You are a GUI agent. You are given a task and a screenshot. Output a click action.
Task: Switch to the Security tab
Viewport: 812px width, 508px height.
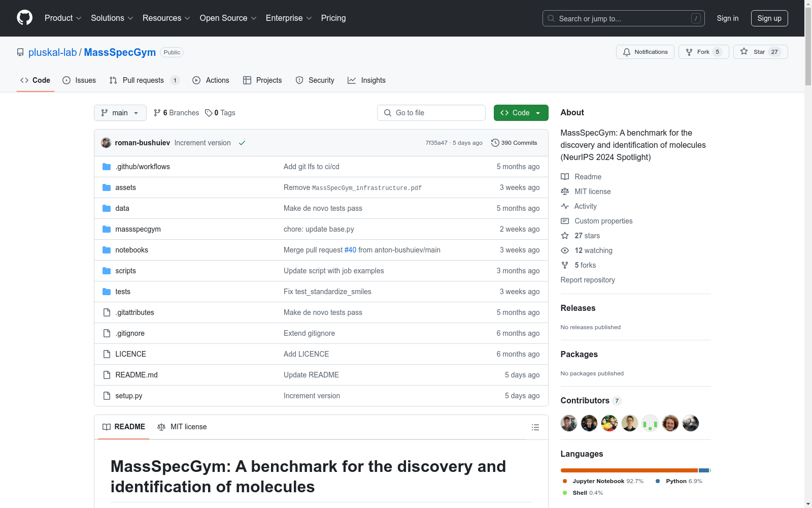pyautogui.click(x=315, y=80)
